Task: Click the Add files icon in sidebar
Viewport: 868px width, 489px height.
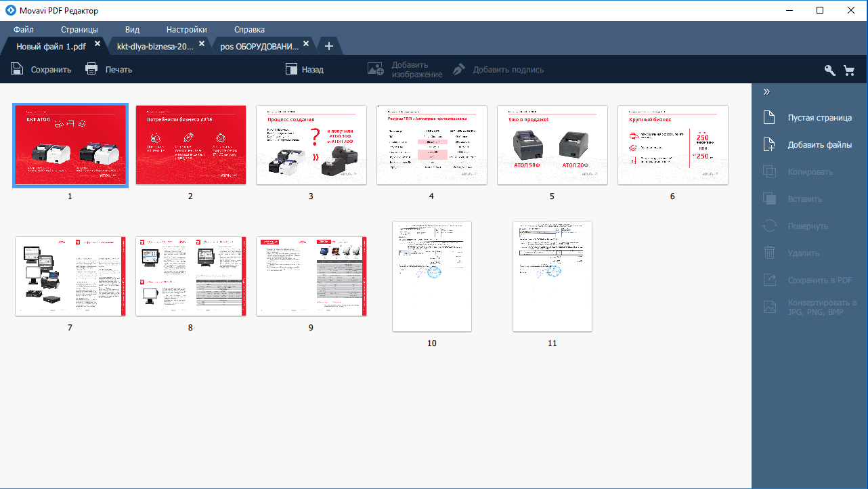Action: [769, 145]
